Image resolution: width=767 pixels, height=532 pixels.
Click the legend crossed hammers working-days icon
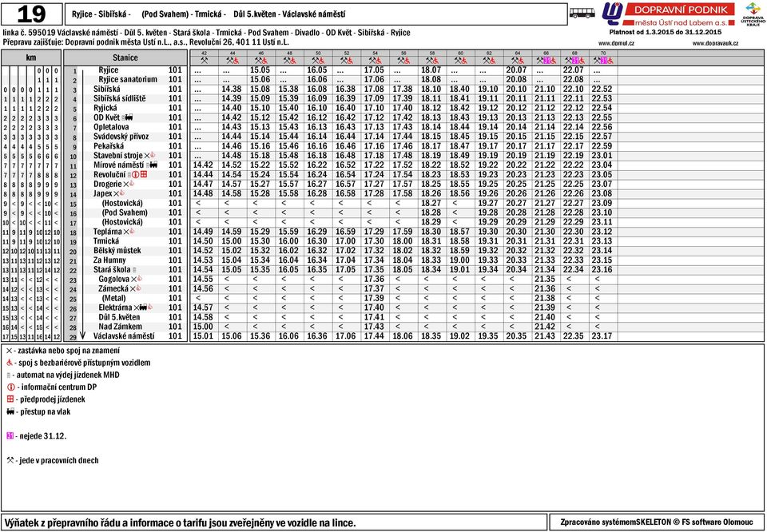(x=10, y=460)
